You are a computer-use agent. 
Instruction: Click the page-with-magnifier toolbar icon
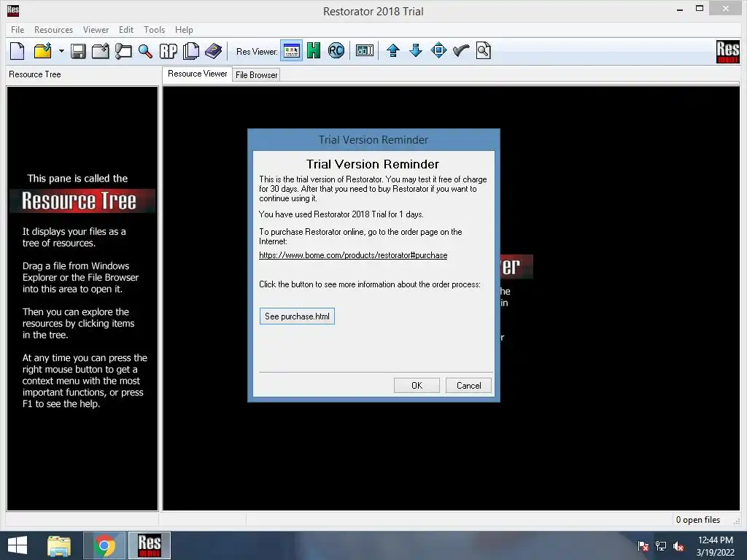[x=483, y=51]
